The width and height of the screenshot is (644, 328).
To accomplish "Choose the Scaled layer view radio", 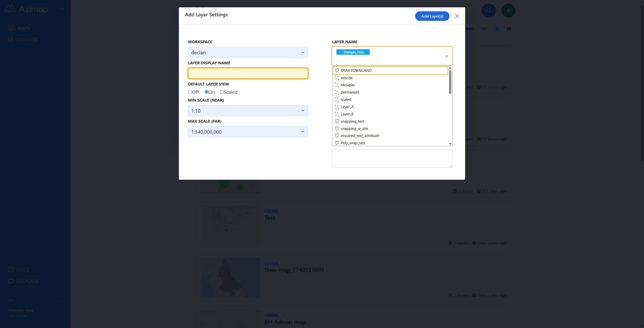I will click(222, 92).
